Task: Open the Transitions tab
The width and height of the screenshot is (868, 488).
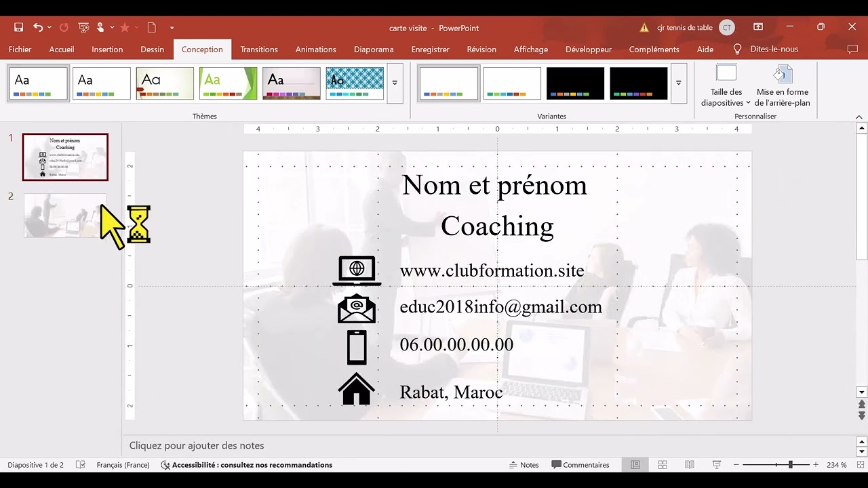Action: click(259, 49)
